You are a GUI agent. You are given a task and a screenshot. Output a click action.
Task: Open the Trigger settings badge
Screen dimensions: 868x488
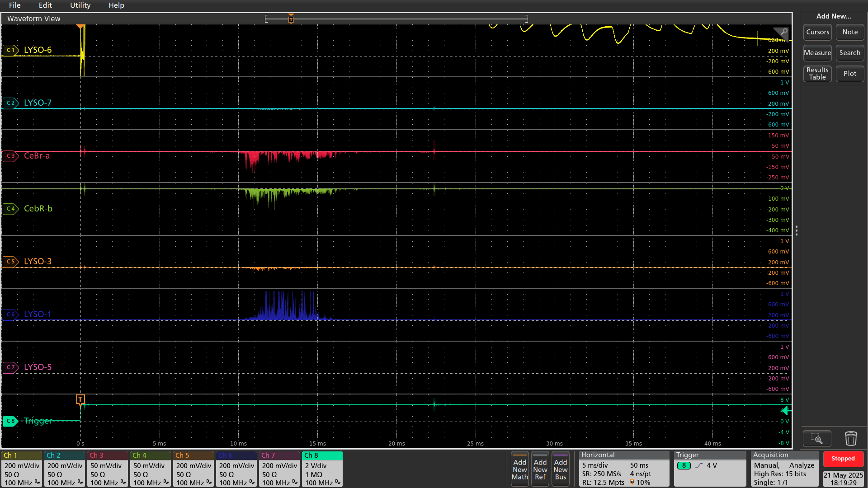(x=709, y=469)
